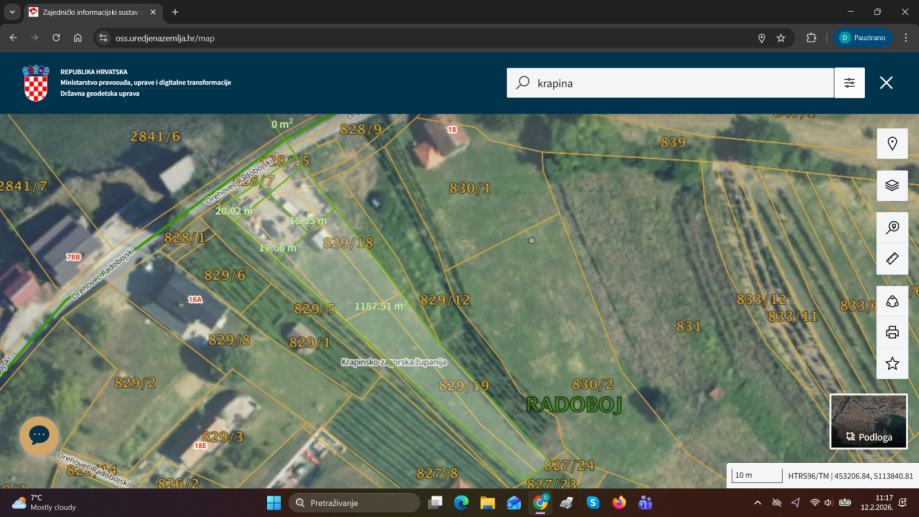Select the polygon drawing tool

tap(892, 301)
